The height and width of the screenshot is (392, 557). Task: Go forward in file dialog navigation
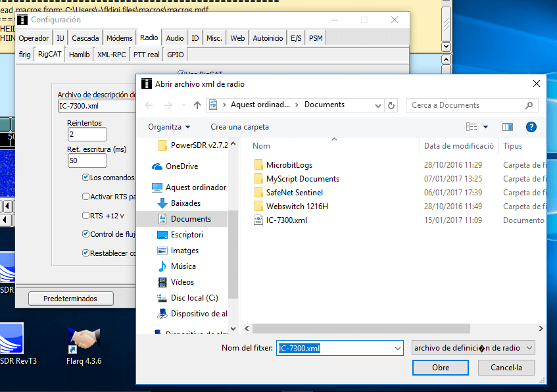tap(168, 105)
